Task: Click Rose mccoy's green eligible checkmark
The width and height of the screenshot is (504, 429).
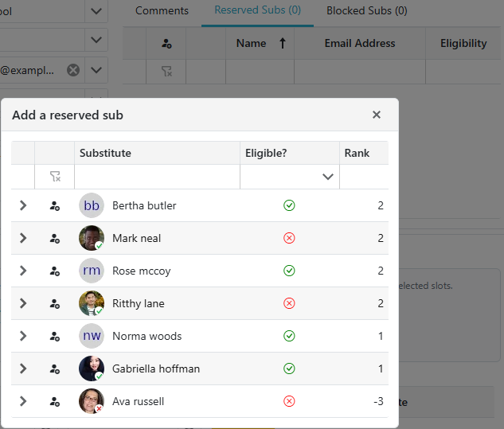Action: (289, 271)
